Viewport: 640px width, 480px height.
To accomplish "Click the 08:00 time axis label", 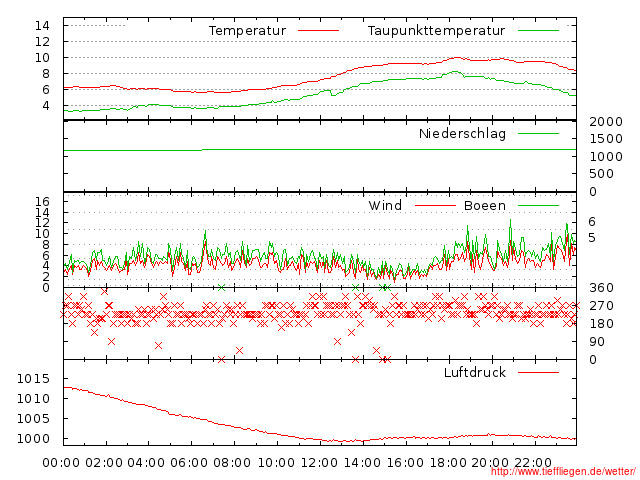I will pos(232,463).
